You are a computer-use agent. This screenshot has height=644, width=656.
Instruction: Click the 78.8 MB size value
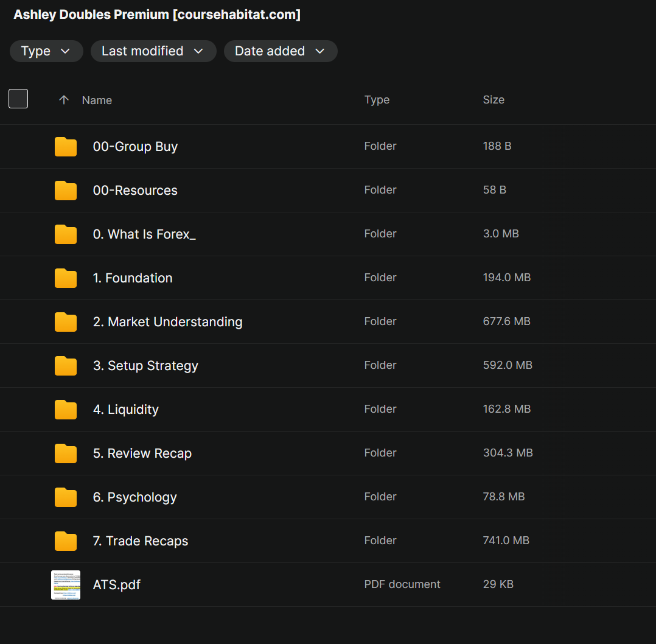504,497
